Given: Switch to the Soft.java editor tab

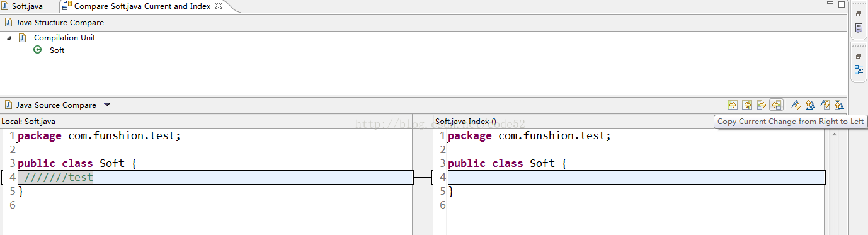Looking at the screenshot, I should [27, 6].
